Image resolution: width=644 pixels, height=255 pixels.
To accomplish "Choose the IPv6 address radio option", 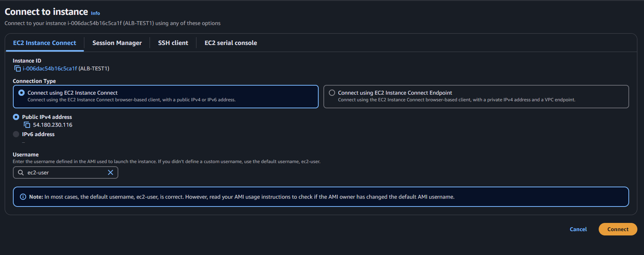I will click(16, 134).
